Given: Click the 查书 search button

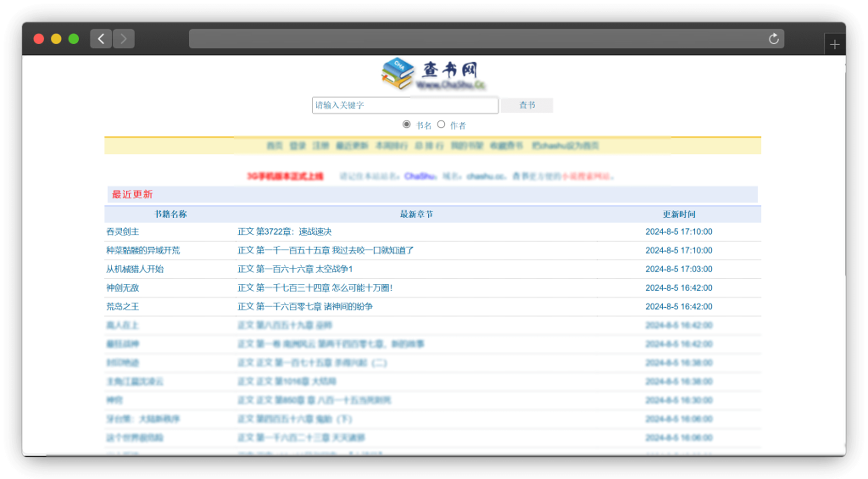Looking at the screenshot, I should pyautogui.click(x=527, y=105).
